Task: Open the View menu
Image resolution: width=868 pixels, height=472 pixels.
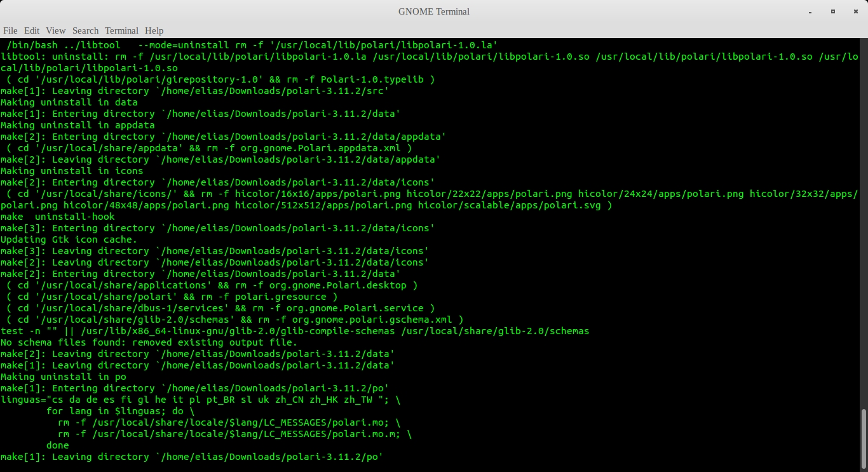Action: coord(56,30)
